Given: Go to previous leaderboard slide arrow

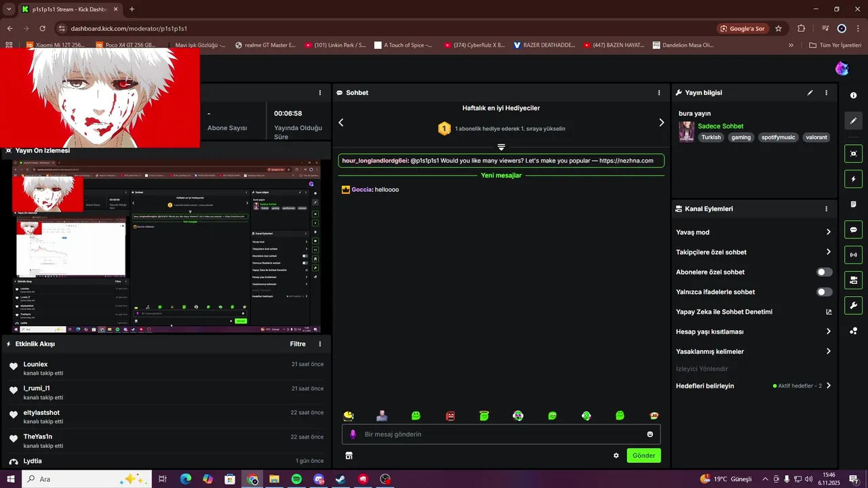Looking at the screenshot, I should tap(341, 123).
